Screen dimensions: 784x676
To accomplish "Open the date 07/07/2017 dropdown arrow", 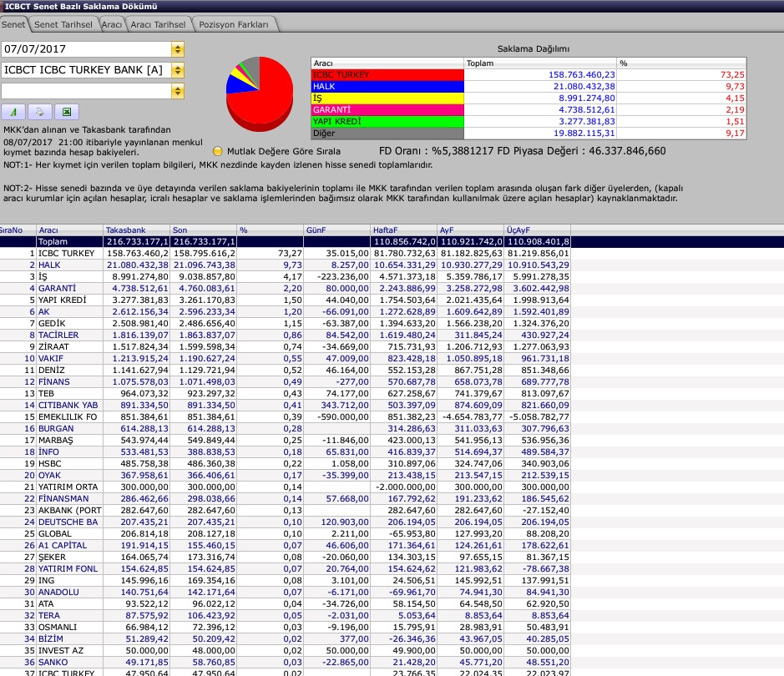I will [178, 49].
